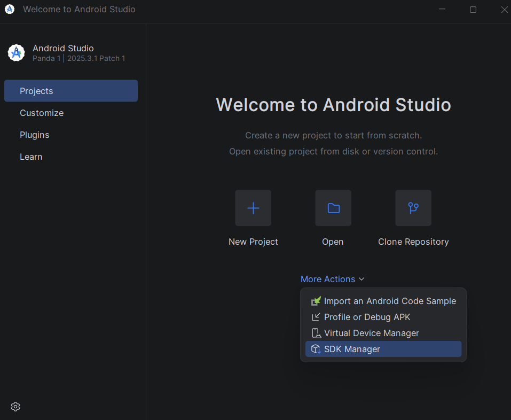Click the Clone Repository branch icon
The image size is (511, 420).
tap(413, 208)
